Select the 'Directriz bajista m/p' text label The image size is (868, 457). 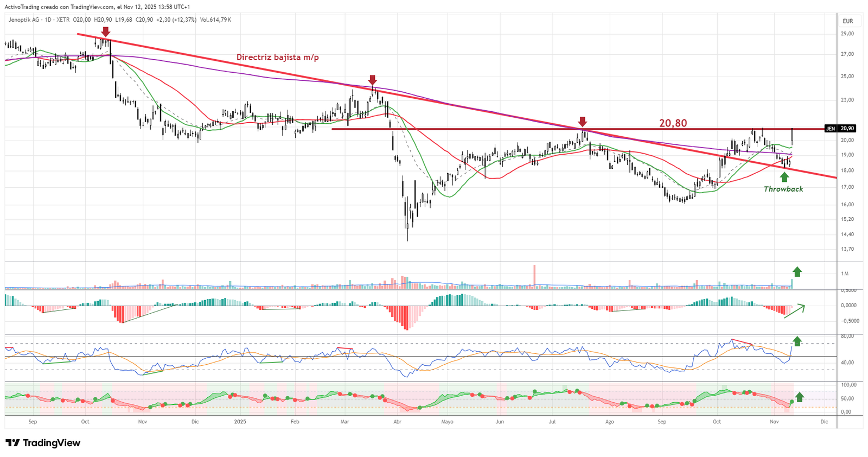point(277,57)
